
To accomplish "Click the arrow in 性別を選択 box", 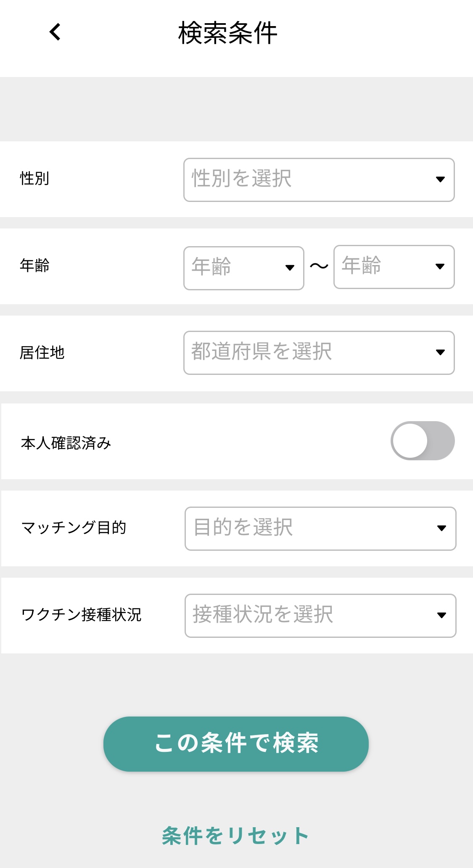I will pyautogui.click(x=440, y=180).
